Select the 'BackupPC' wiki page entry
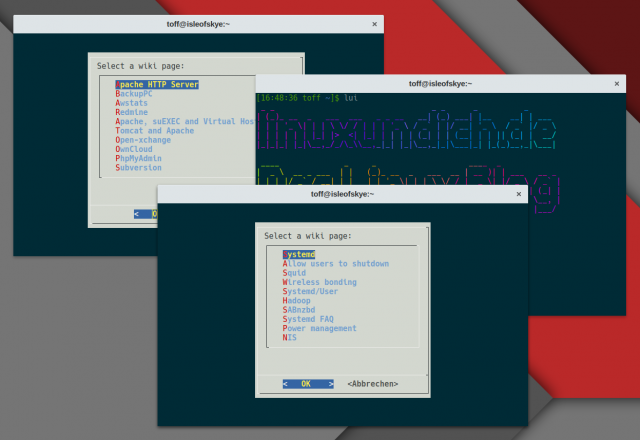 click(x=133, y=94)
